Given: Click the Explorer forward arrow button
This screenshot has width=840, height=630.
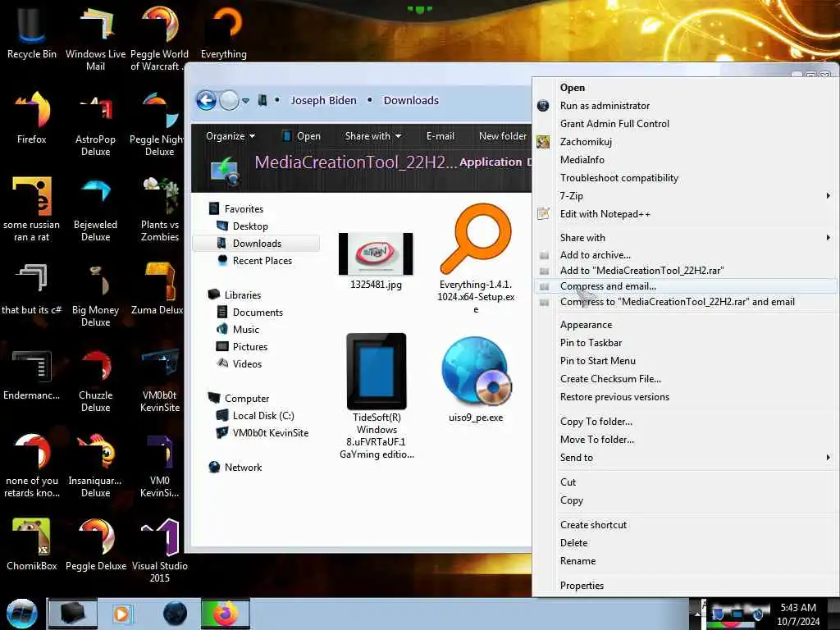Looking at the screenshot, I should pos(230,100).
